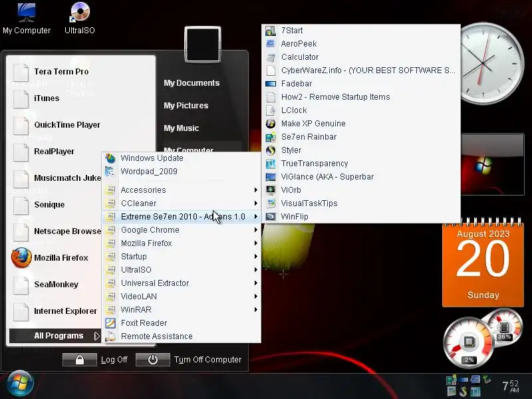This screenshot has width=532, height=399.
Task: Click the ViGlance Superbar icon
Action: tap(271, 177)
